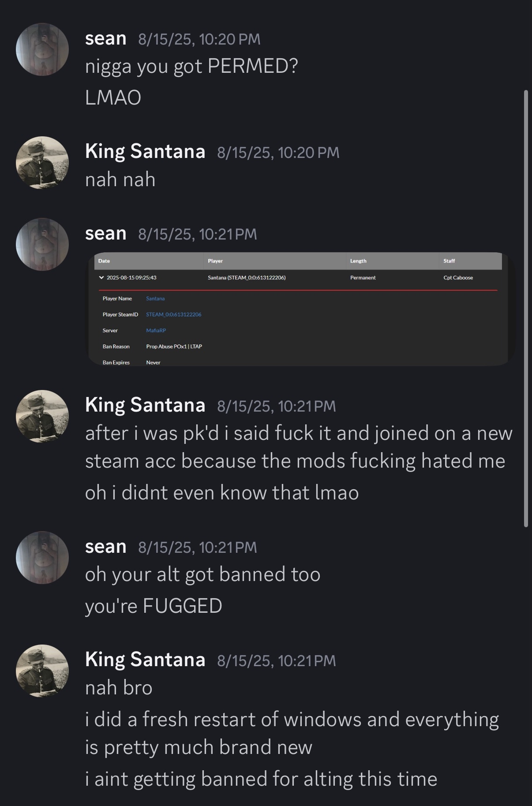Click the username sean above the first message
This screenshot has width=532, height=806.
pos(106,39)
